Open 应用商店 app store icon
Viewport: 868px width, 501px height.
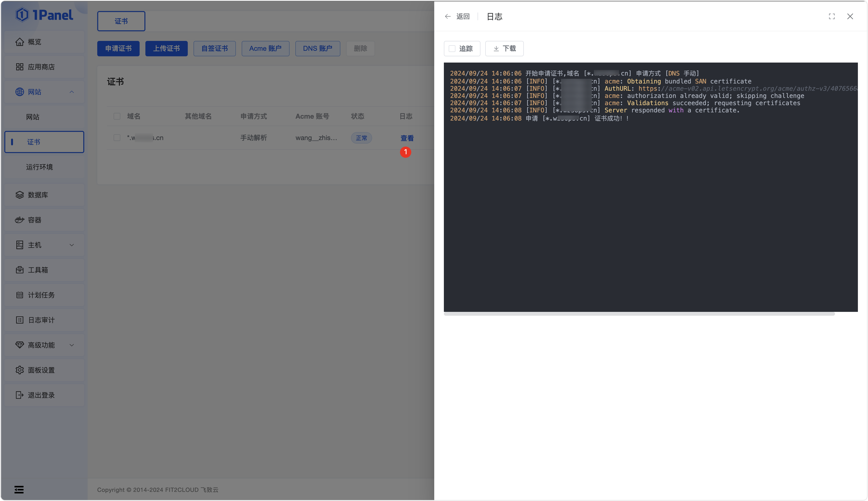click(x=19, y=67)
